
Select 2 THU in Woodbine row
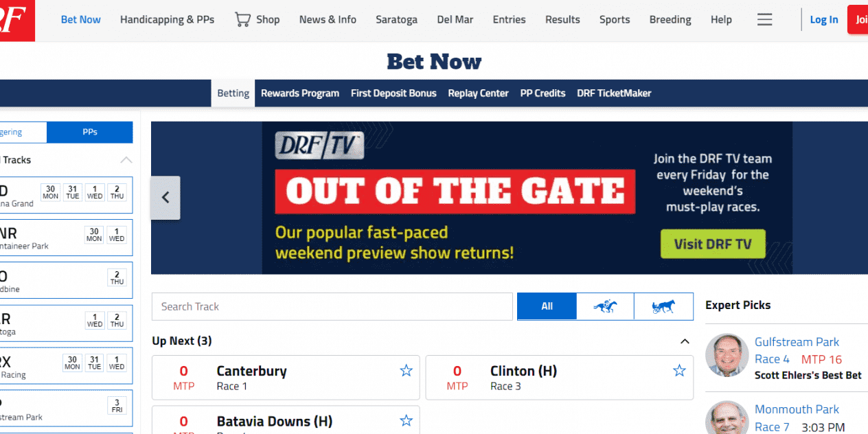pos(117,277)
